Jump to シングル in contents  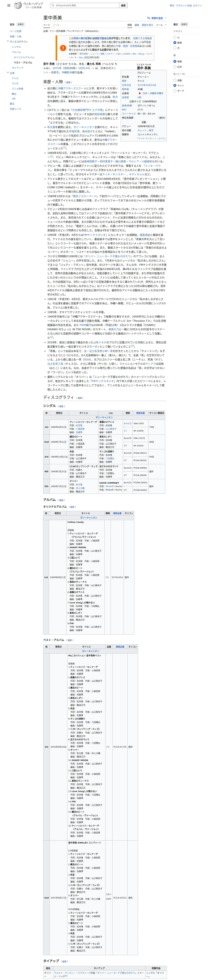[x=16, y=47]
